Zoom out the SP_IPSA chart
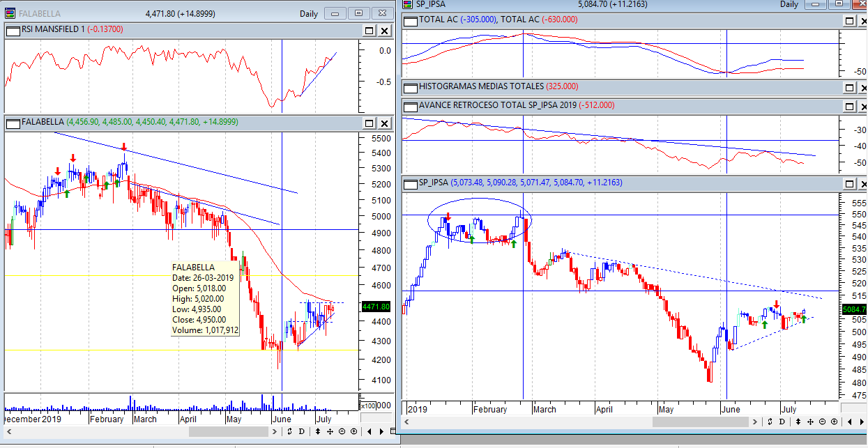The width and height of the screenshot is (868, 448). 822,422
